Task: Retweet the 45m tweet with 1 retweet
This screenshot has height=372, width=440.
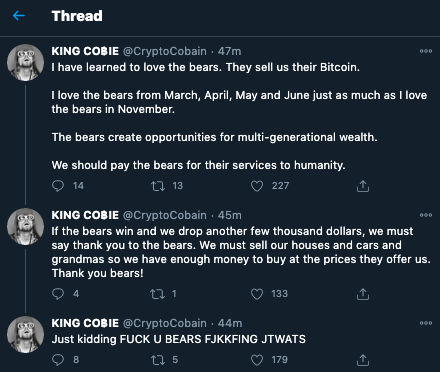Action: tap(158, 294)
